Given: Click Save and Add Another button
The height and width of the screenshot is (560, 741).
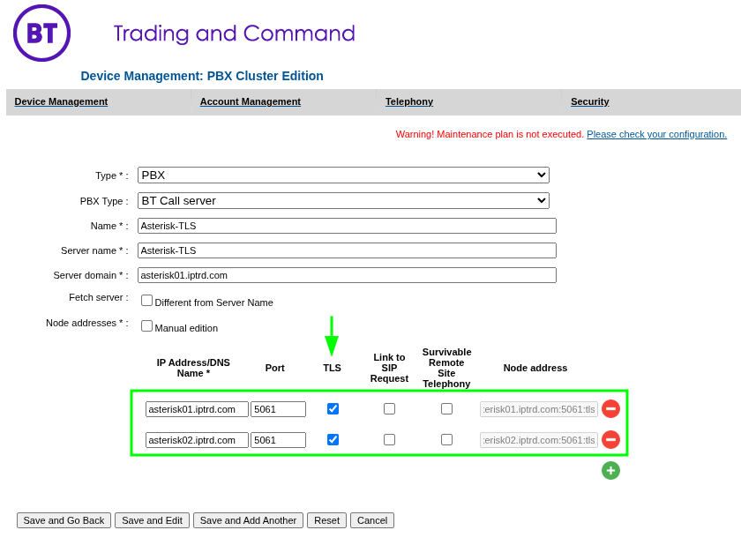Looking at the screenshot, I should point(248,520).
